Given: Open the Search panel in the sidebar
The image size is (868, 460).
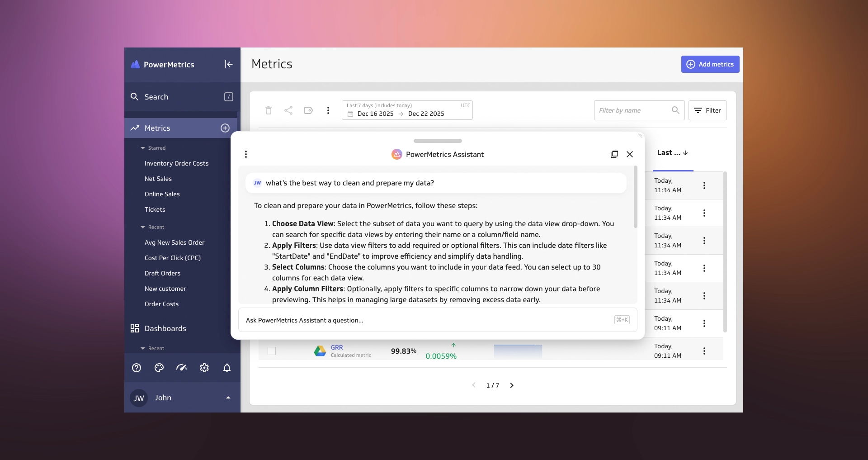Looking at the screenshot, I should (x=156, y=96).
